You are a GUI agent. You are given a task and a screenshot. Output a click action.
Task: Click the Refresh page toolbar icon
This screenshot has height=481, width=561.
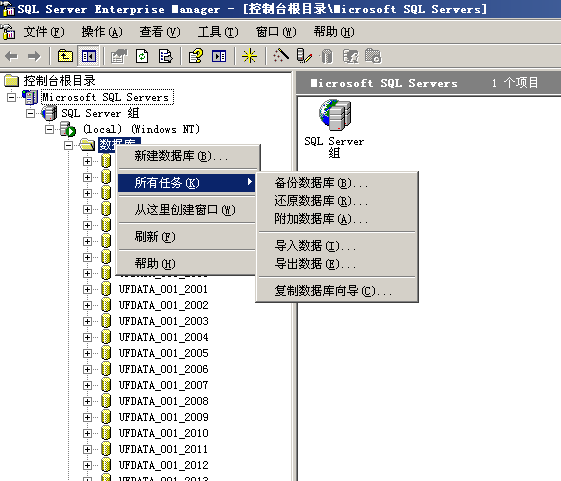tap(142, 56)
